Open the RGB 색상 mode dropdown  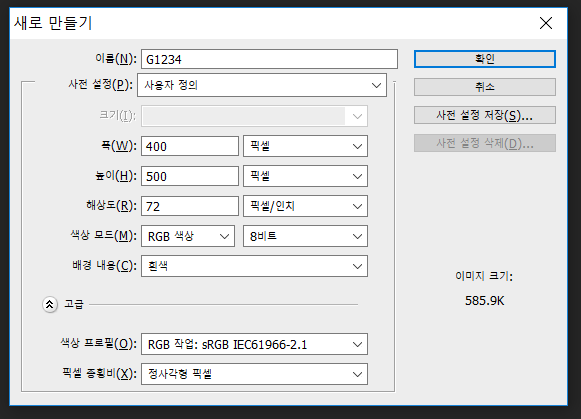188,236
